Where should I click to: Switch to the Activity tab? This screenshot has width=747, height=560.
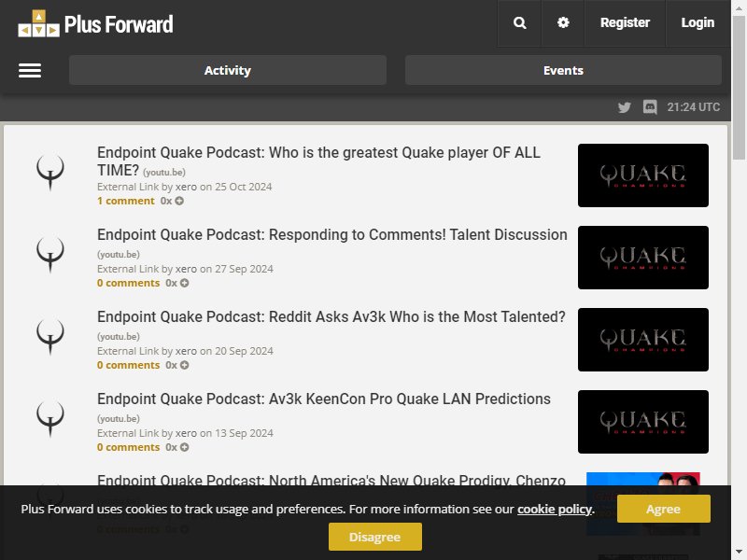coord(228,70)
